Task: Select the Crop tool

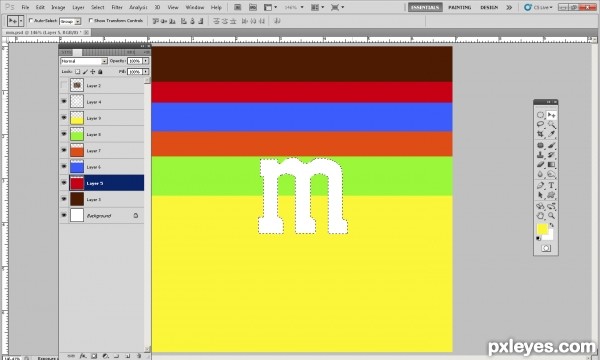Action: (540, 134)
